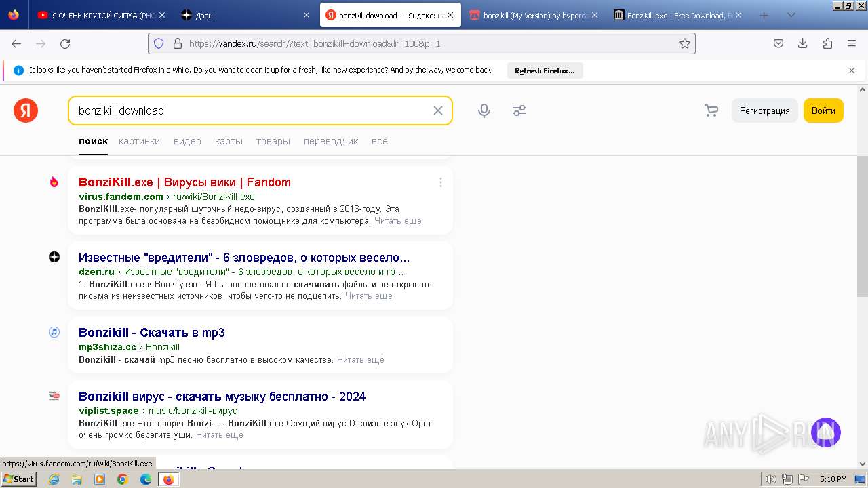Click the Yandex logo icon

point(26,110)
